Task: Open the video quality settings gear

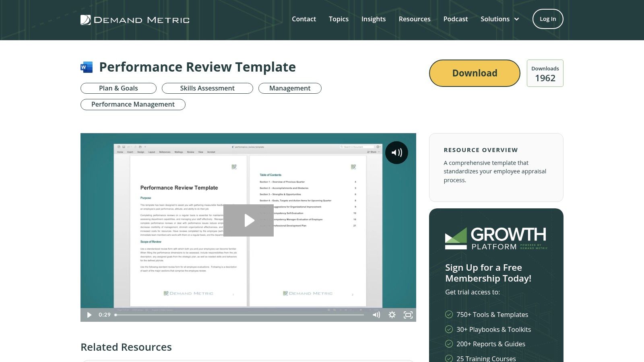Action: (x=392, y=315)
